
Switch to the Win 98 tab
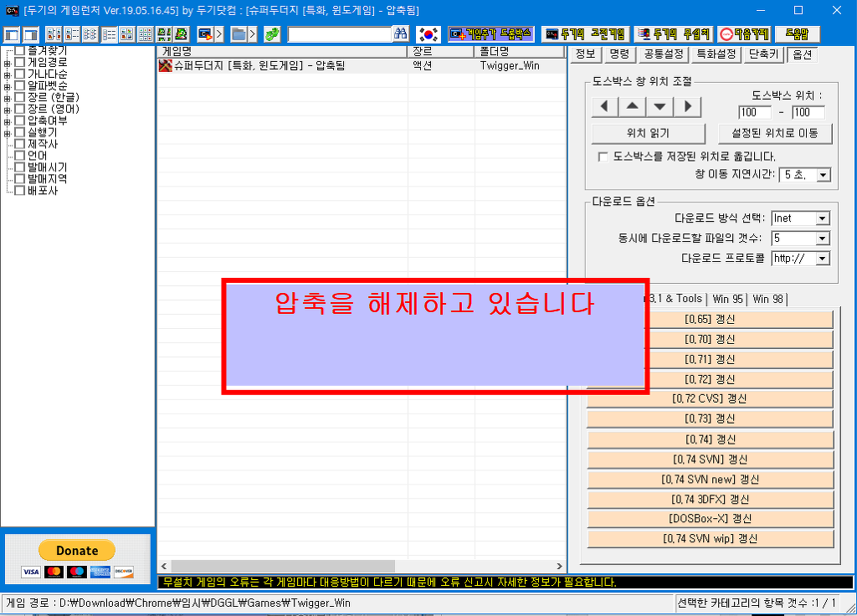(x=767, y=299)
